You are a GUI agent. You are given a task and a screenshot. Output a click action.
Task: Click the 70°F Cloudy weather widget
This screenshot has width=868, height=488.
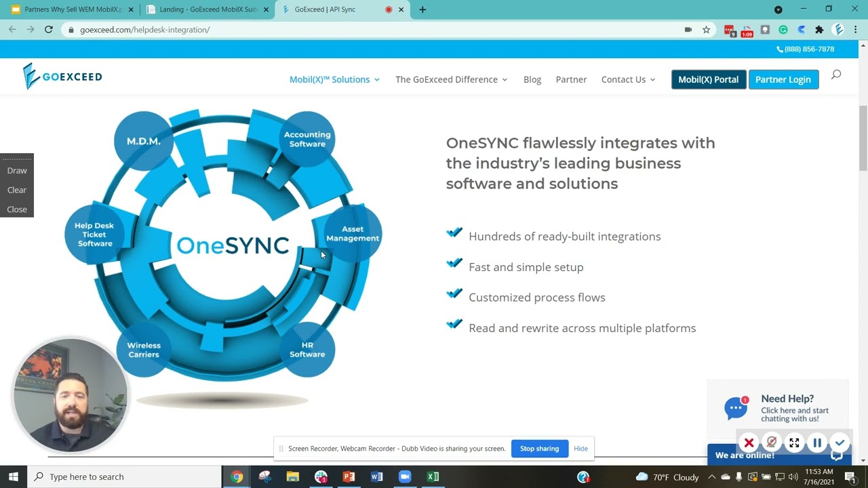668,477
